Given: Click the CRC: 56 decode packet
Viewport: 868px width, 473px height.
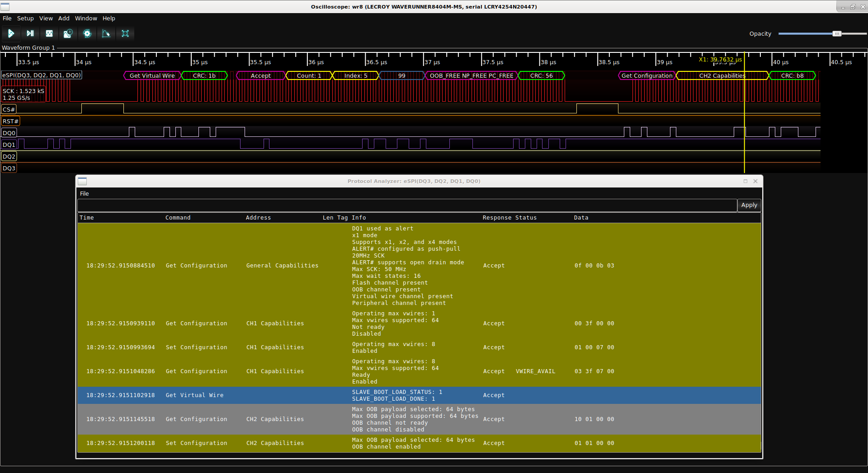Looking at the screenshot, I should click(x=541, y=75).
